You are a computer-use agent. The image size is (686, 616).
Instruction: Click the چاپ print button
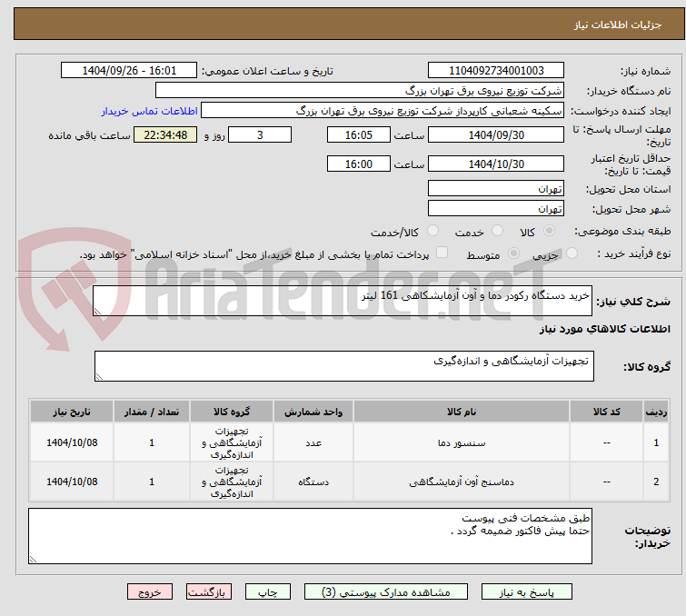(x=268, y=592)
